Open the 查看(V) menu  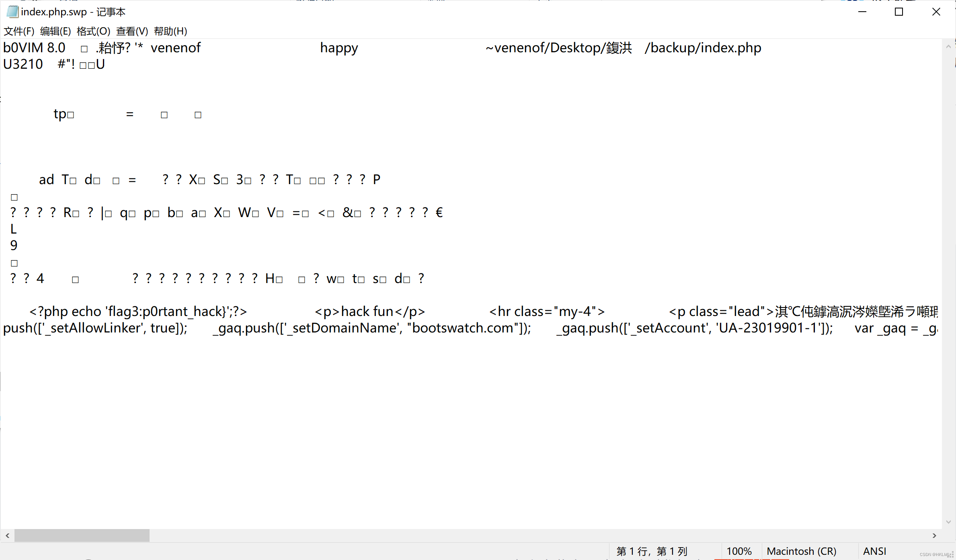(x=132, y=31)
